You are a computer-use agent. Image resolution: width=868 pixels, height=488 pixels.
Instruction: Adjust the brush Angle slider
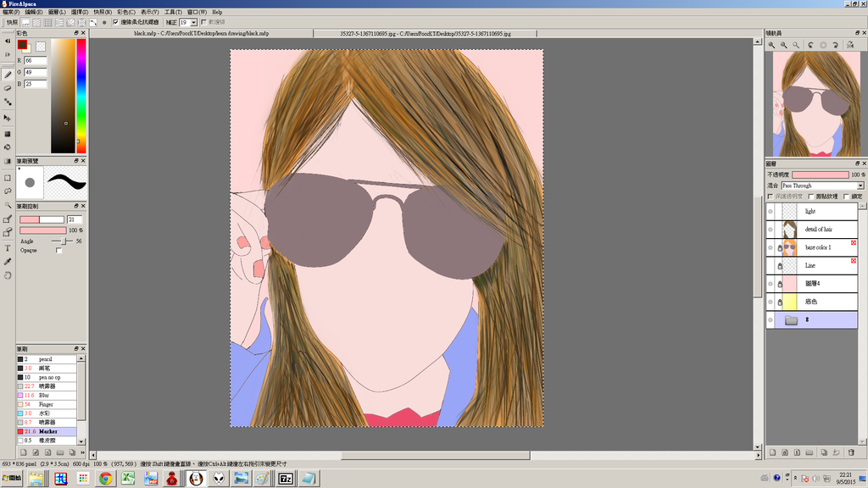[x=62, y=241]
